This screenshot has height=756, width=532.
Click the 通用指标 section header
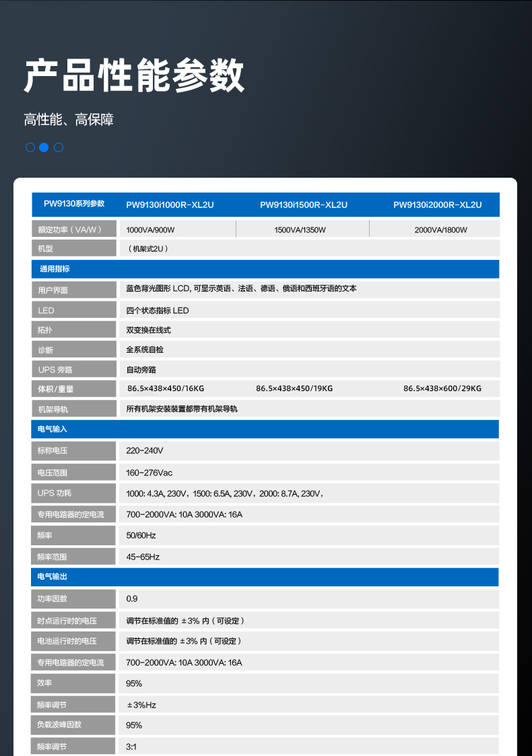point(265,269)
